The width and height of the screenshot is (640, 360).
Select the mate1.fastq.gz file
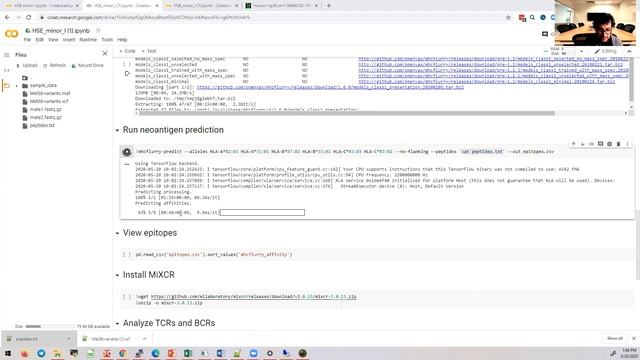pyautogui.click(x=45, y=109)
